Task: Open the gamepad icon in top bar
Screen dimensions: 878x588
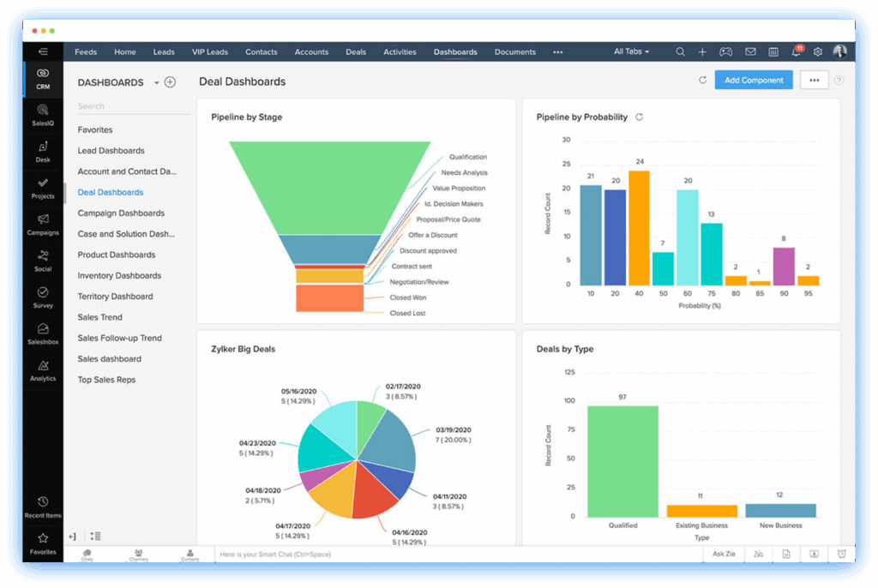Action: click(725, 51)
